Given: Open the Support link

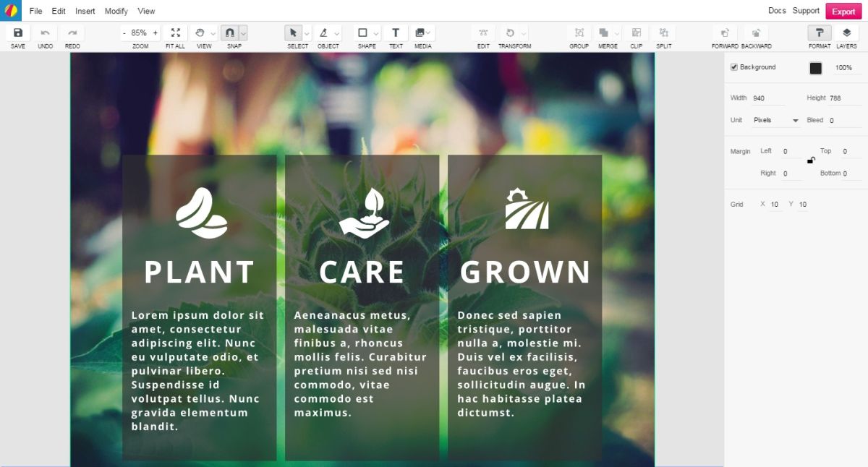Looking at the screenshot, I should [x=806, y=11].
